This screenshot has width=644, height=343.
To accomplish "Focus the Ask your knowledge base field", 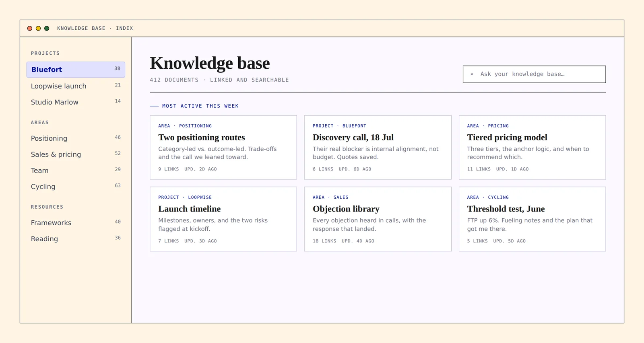I will [x=534, y=74].
